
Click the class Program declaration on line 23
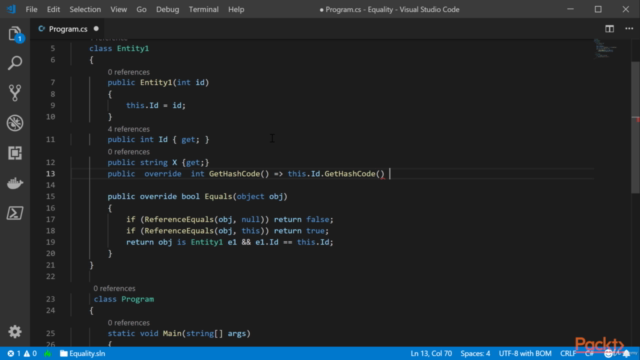124,299
